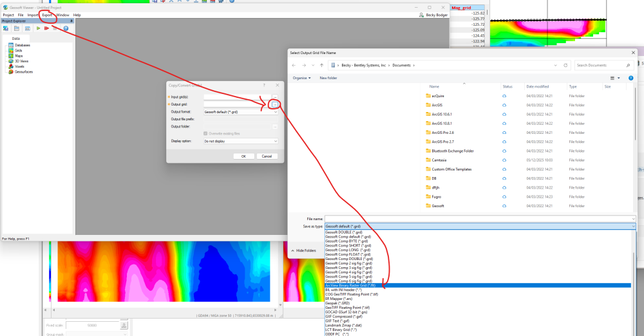Select the Databases node in Project Explorer

pyautogui.click(x=22, y=45)
